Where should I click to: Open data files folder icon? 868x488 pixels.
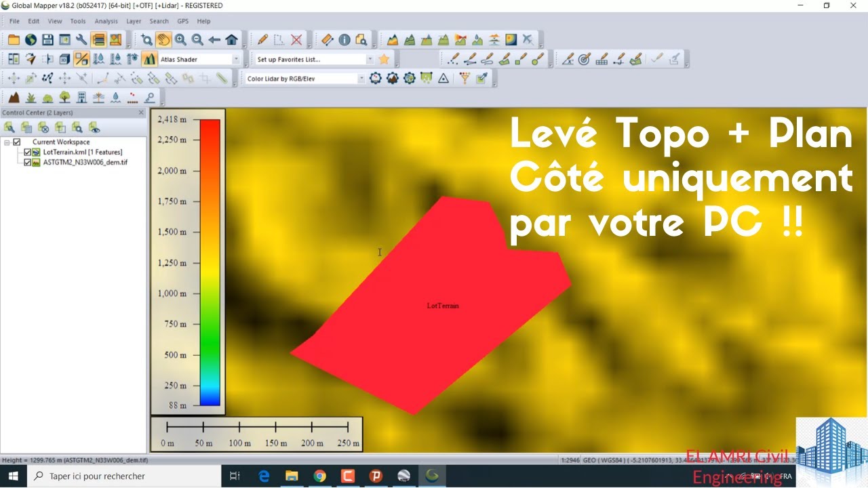click(14, 40)
